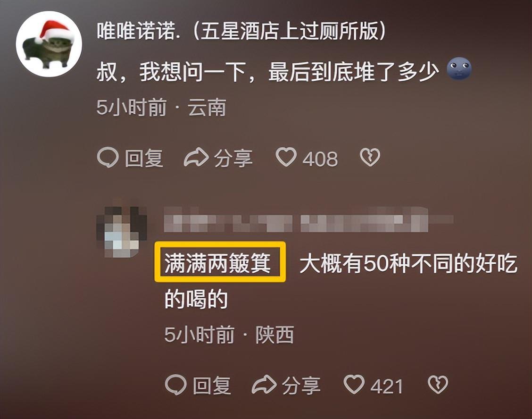Screen dimensions: 532x419
Task: Dislike the top comment via the broken heart
Action: pyautogui.click(x=370, y=157)
